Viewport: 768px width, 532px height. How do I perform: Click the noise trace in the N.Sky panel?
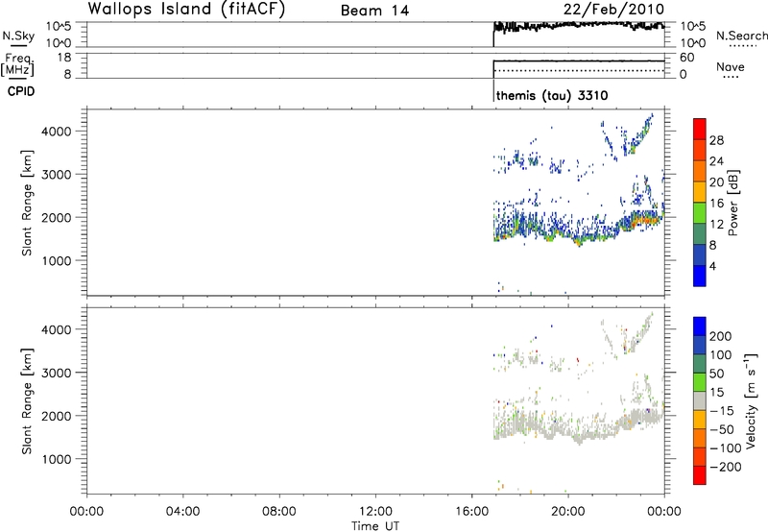[579, 27]
